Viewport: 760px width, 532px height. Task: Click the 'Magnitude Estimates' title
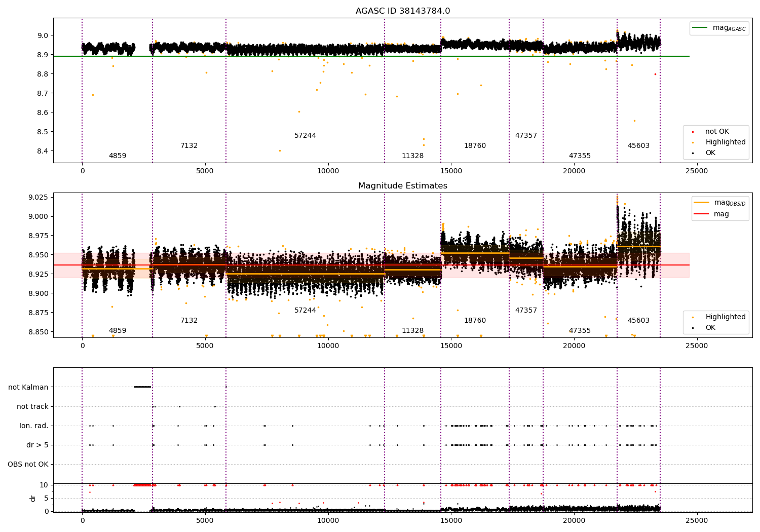[x=403, y=186]
